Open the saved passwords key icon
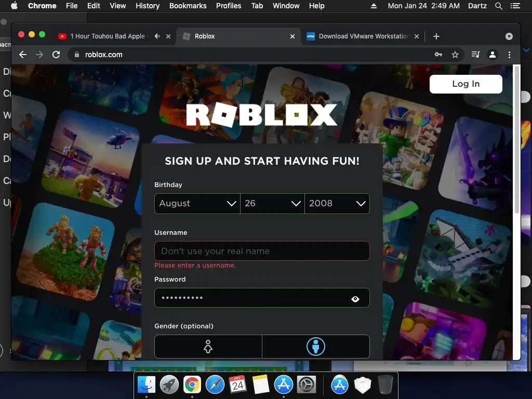The height and width of the screenshot is (399, 532). tap(438, 55)
